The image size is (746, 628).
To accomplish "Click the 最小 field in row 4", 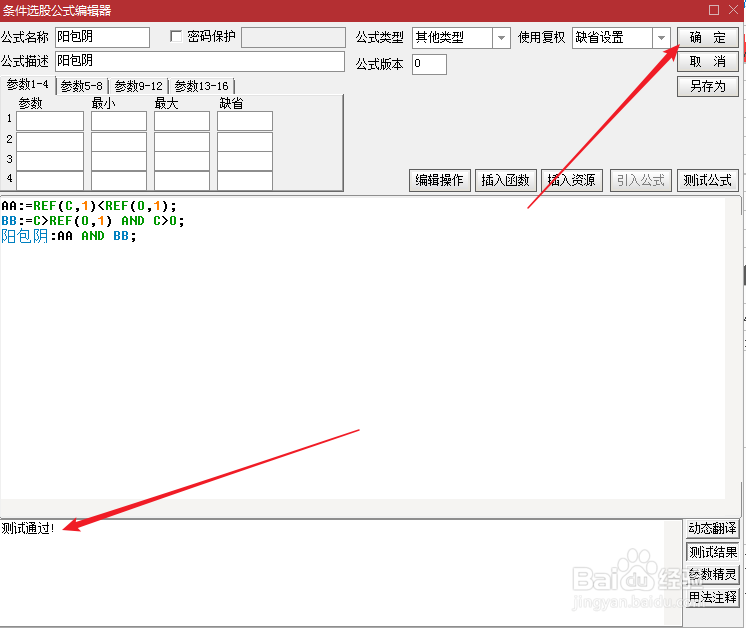I will point(118,181).
